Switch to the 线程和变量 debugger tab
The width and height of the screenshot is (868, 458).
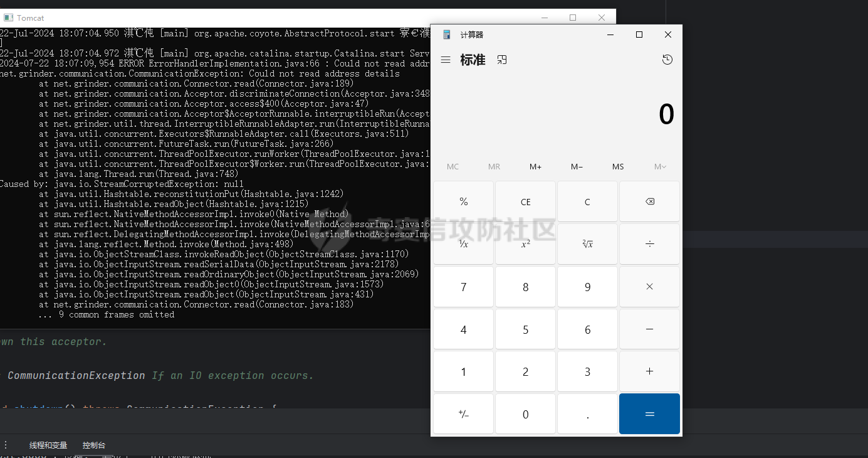pyautogui.click(x=48, y=445)
